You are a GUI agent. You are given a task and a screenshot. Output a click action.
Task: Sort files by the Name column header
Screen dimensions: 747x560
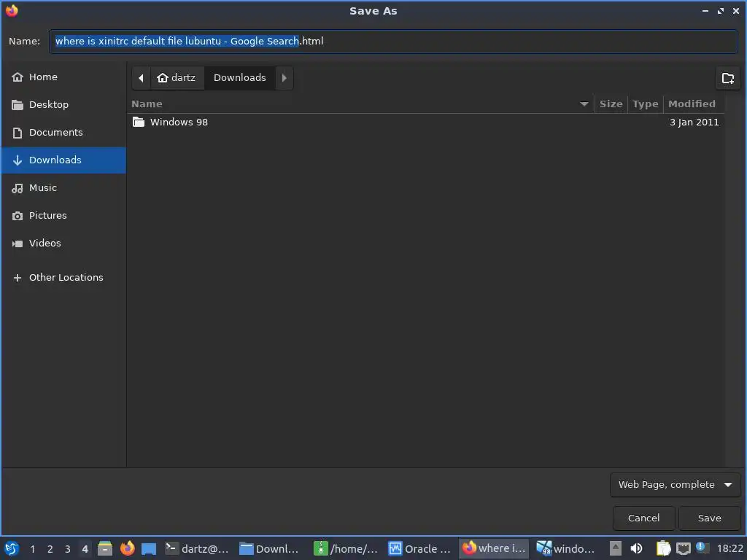click(x=360, y=104)
